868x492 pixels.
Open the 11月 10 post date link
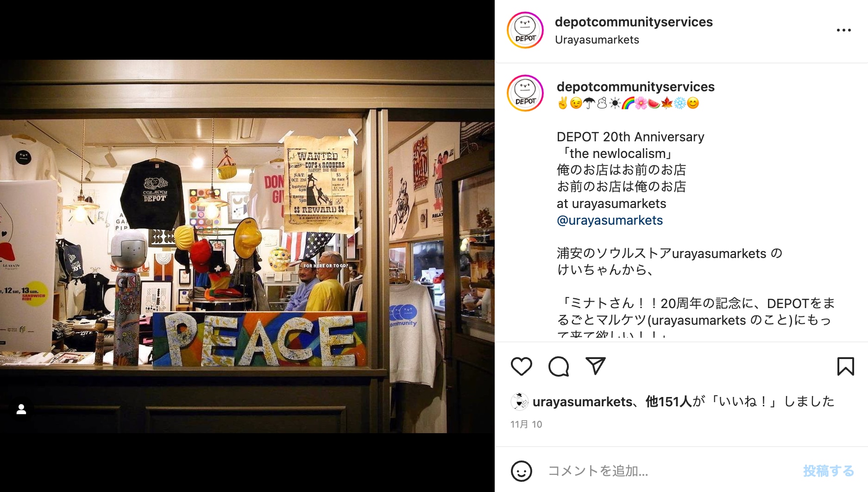pyautogui.click(x=526, y=424)
